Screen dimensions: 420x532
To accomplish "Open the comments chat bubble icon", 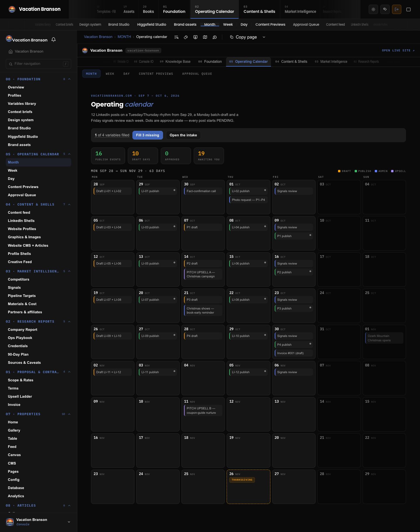I will point(215,37).
